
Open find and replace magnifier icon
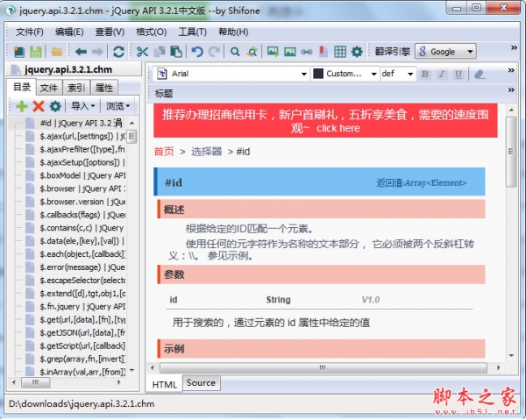[252, 52]
